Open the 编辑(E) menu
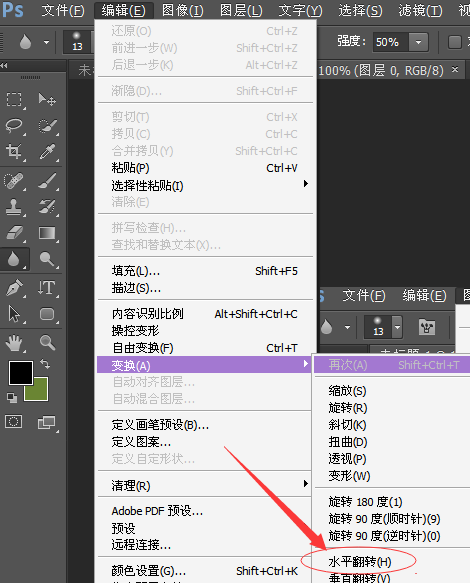The width and height of the screenshot is (470, 583). pos(123,10)
